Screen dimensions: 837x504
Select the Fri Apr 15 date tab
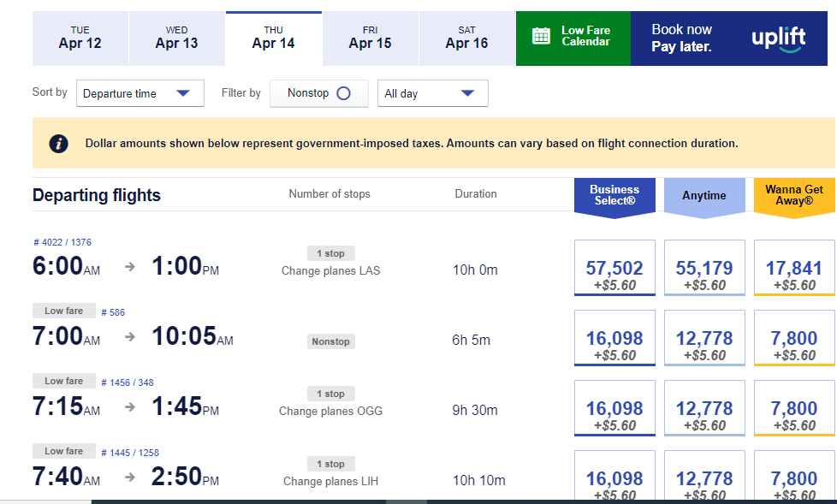[370, 39]
